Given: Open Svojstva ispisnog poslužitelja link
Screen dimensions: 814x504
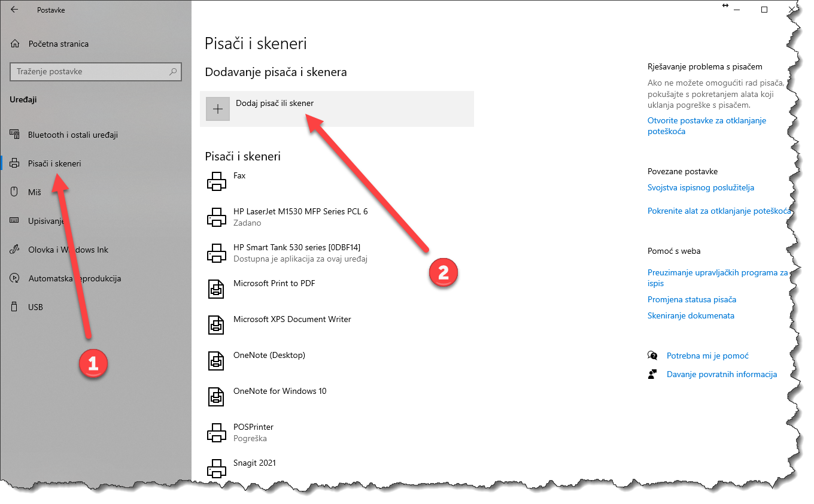Looking at the screenshot, I should (x=700, y=187).
